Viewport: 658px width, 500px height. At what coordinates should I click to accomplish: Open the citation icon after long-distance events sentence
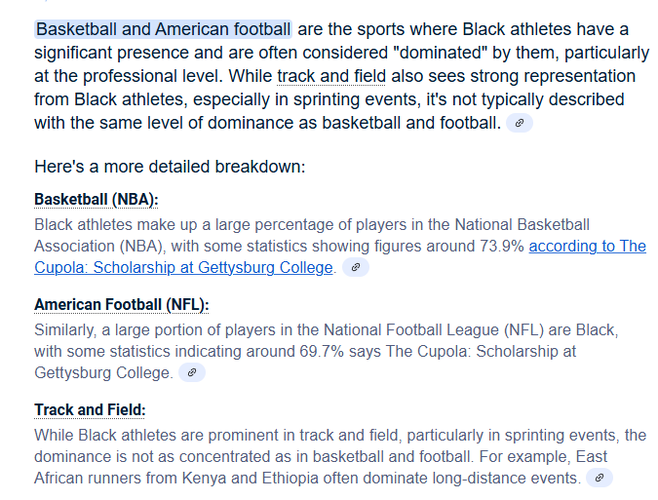[x=599, y=478]
